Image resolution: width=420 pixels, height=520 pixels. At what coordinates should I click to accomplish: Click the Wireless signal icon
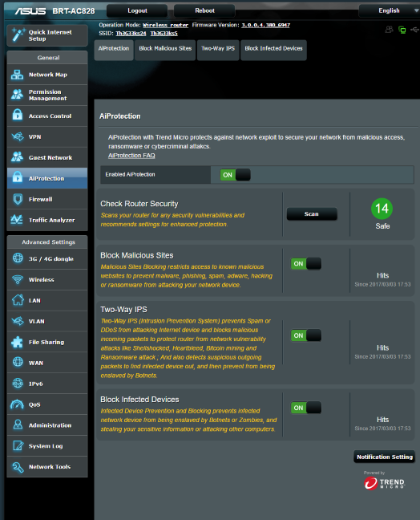(x=18, y=279)
